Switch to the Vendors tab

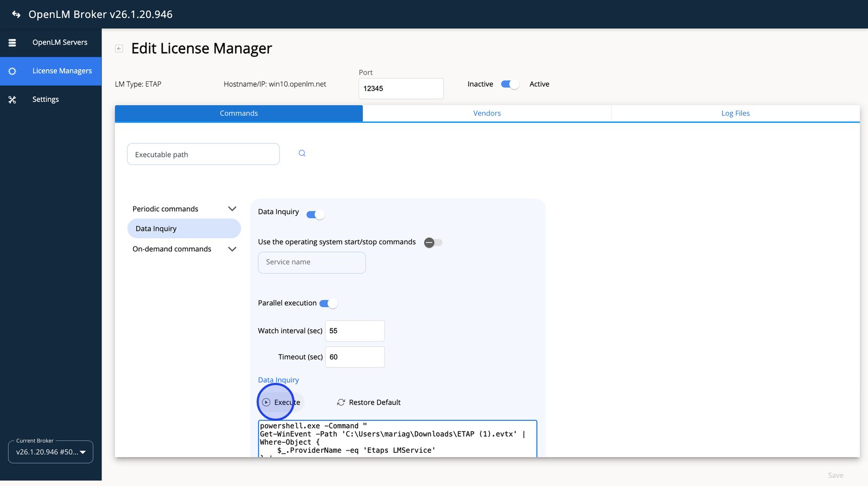click(487, 113)
